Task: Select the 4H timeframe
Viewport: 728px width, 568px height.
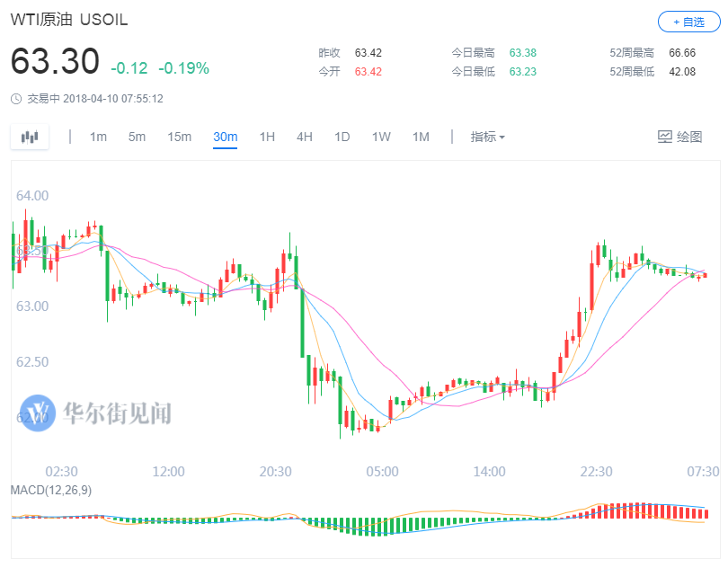Action: 305,137
